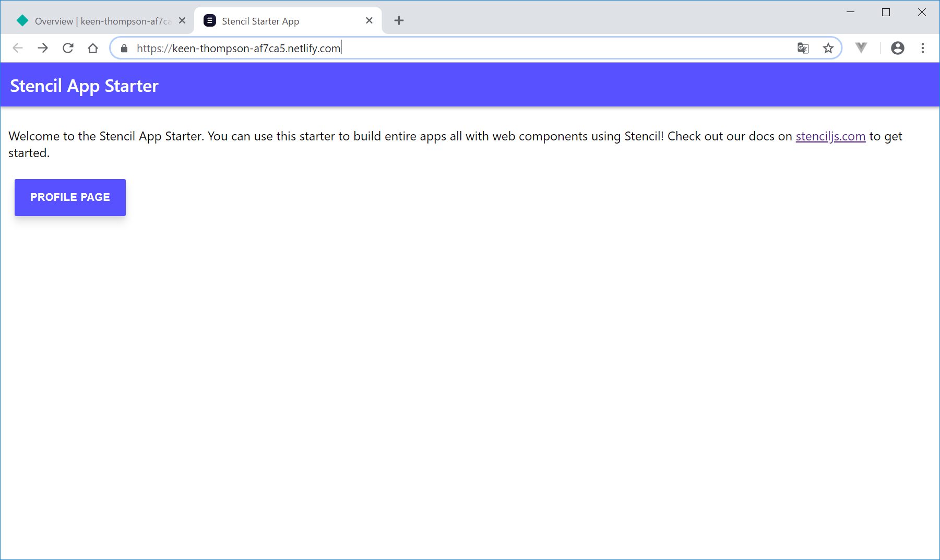Image resolution: width=940 pixels, height=560 pixels.
Task: Click the browser forward arrow
Action: pos(43,48)
